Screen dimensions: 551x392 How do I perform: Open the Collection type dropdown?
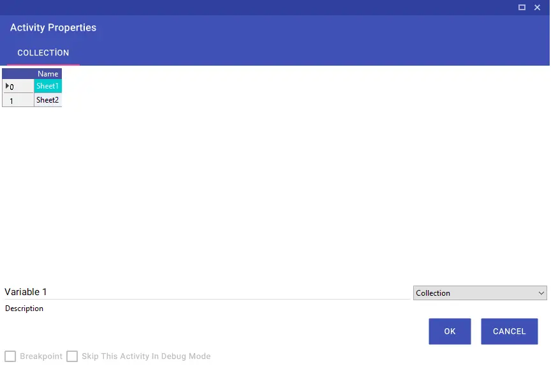pyautogui.click(x=480, y=293)
